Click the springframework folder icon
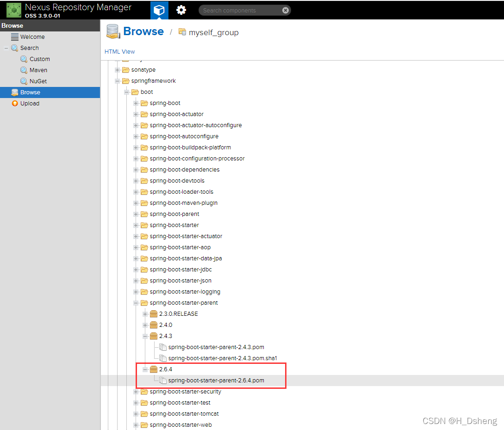This screenshot has width=504, height=430. coord(126,81)
